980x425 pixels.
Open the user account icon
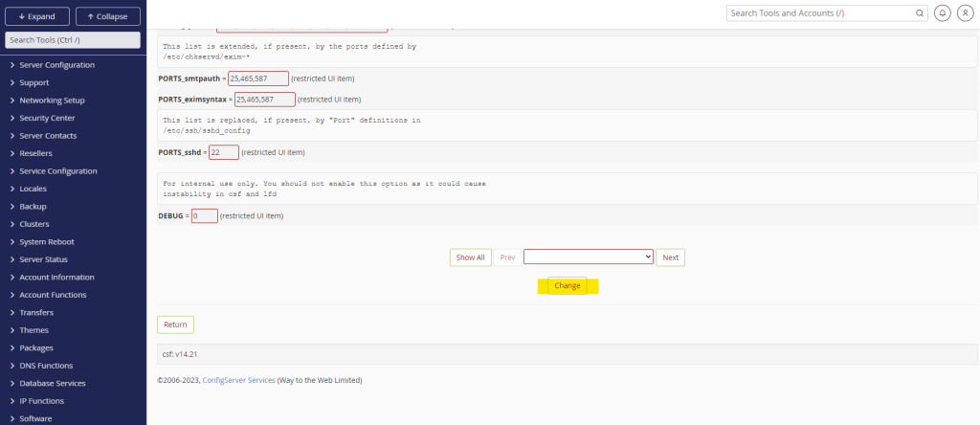click(x=965, y=13)
